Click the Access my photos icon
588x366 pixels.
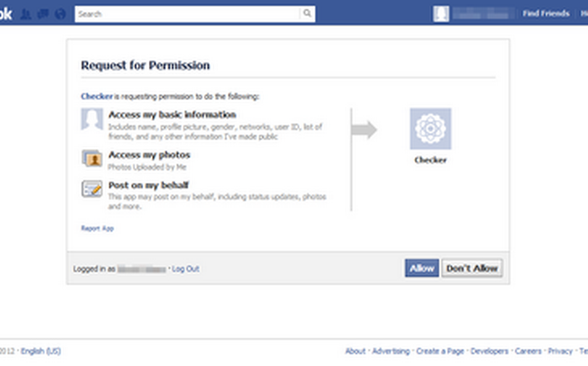(92, 158)
